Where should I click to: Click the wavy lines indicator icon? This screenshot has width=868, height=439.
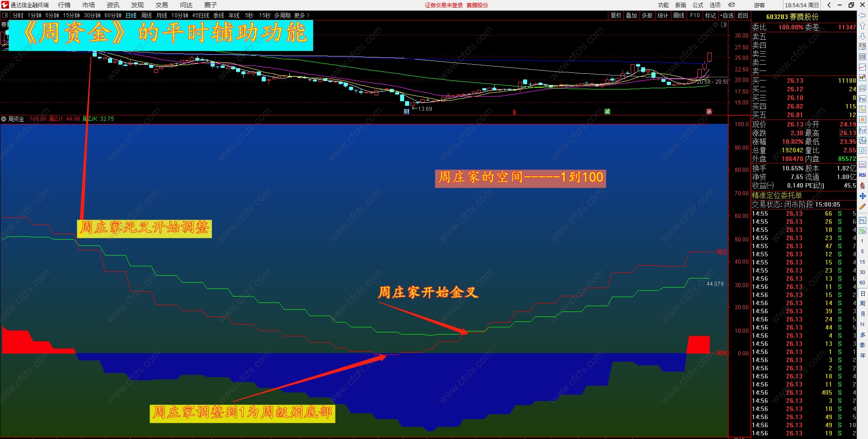point(862,165)
